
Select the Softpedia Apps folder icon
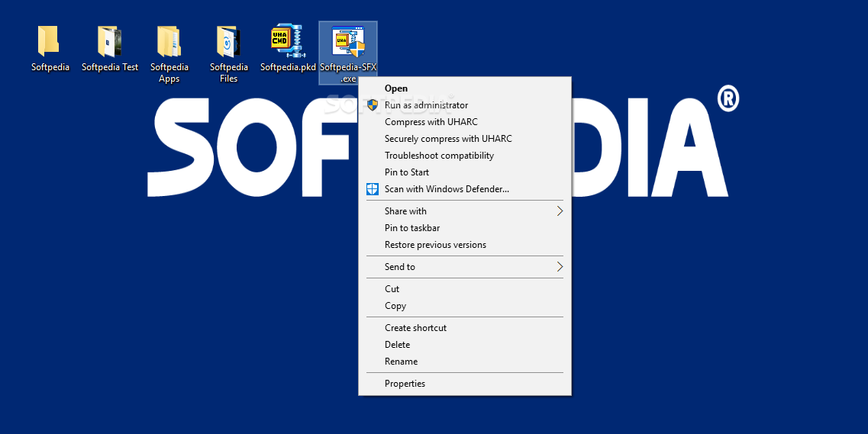[x=169, y=41]
